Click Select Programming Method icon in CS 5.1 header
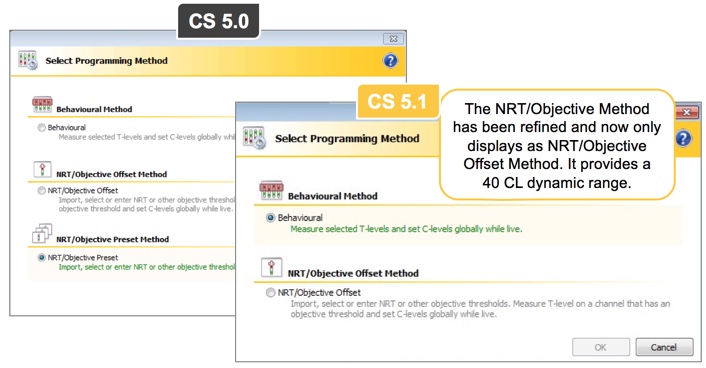The image size is (706, 368). (x=254, y=138)
